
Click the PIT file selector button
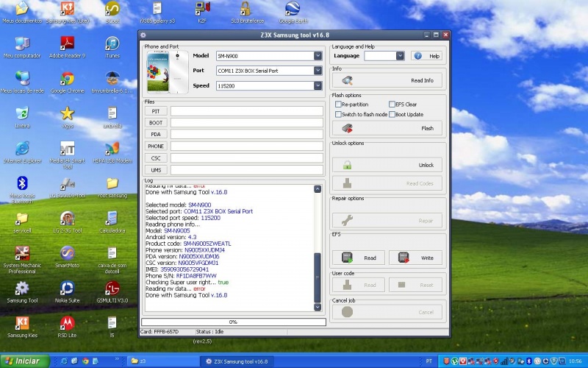[156, 111]
